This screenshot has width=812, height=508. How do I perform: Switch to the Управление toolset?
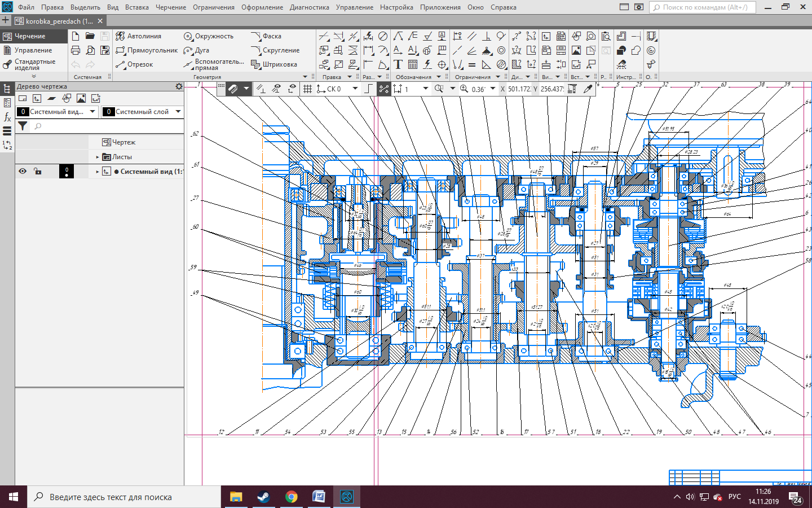[33, 50]
